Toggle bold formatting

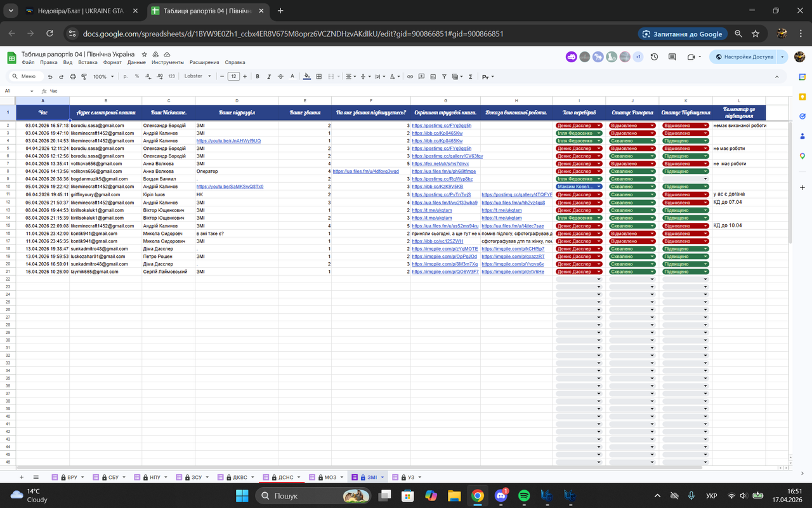pyautogui.click(x=258, y=76)
